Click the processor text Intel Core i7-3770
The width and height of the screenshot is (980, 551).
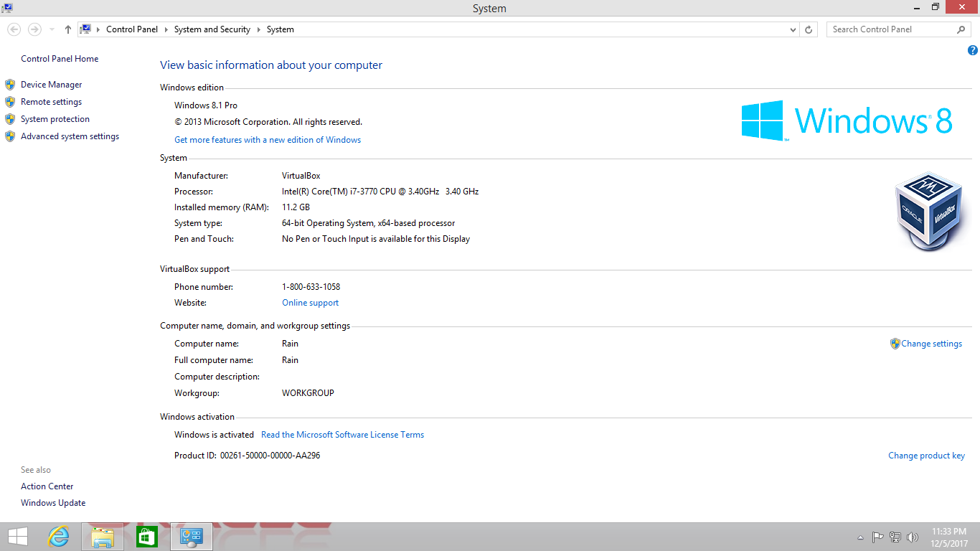(x=380, y=192)
